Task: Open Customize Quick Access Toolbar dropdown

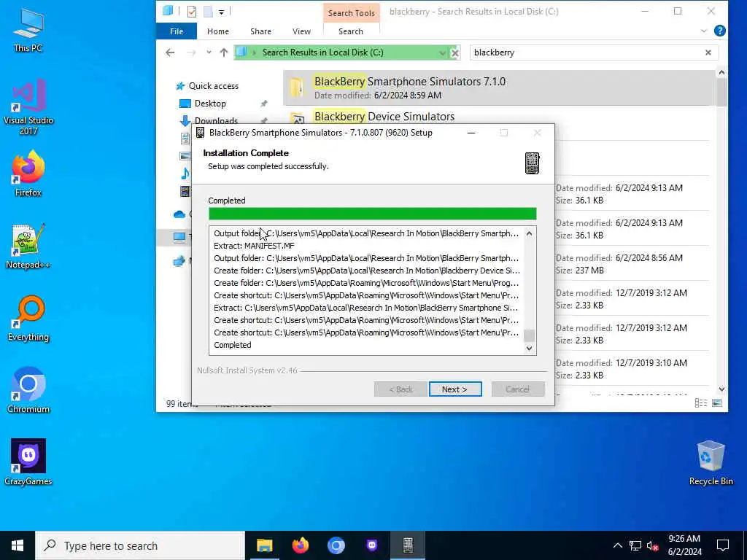Action: click(x=222, y=12)
